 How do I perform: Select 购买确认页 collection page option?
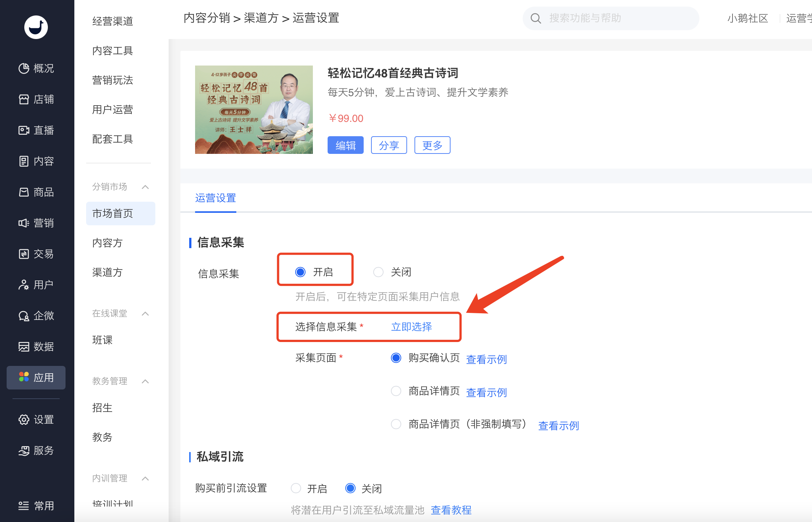pos(396,358)
